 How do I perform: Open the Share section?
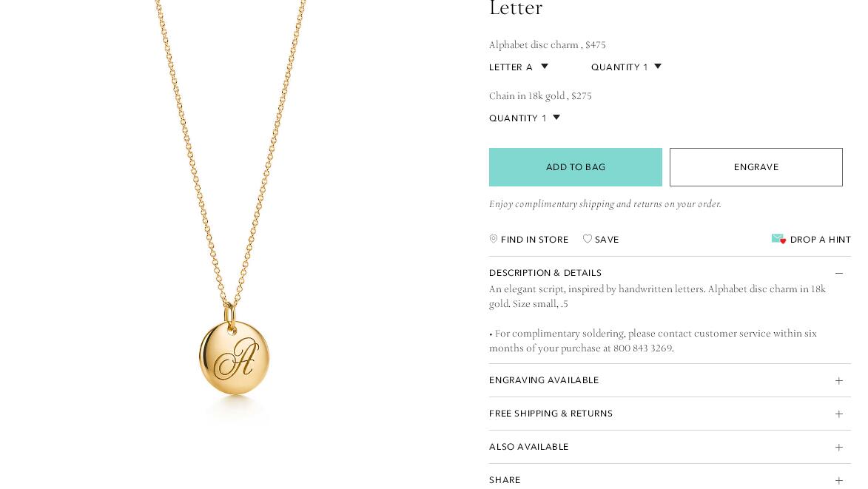[x=670, y=479]
